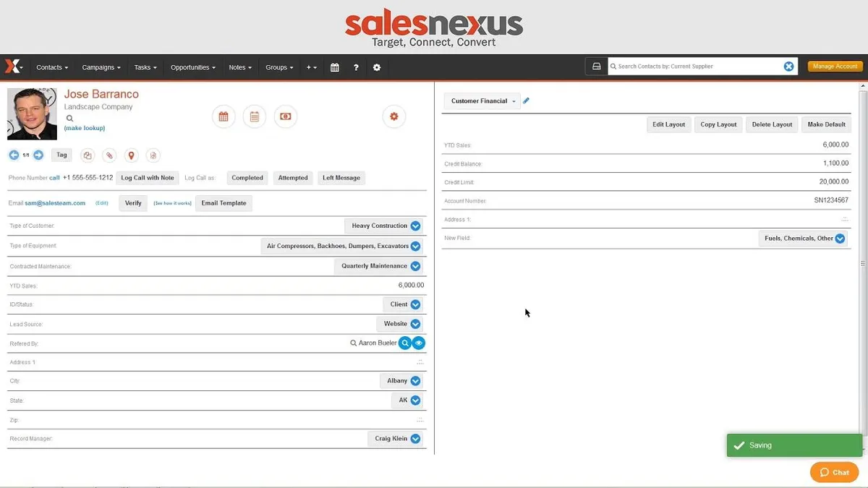Click the document icon after map pin
The image size is (868, 488).
click(153, 155)
